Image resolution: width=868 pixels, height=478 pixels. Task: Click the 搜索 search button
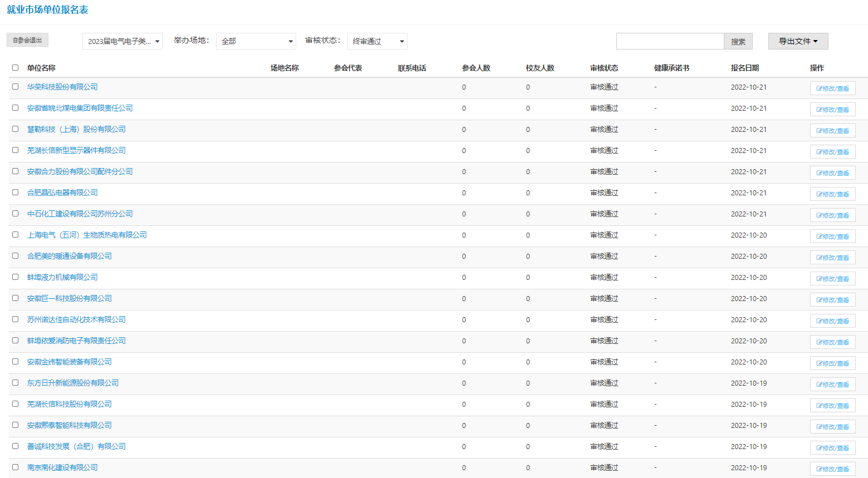tap(738, 42)
